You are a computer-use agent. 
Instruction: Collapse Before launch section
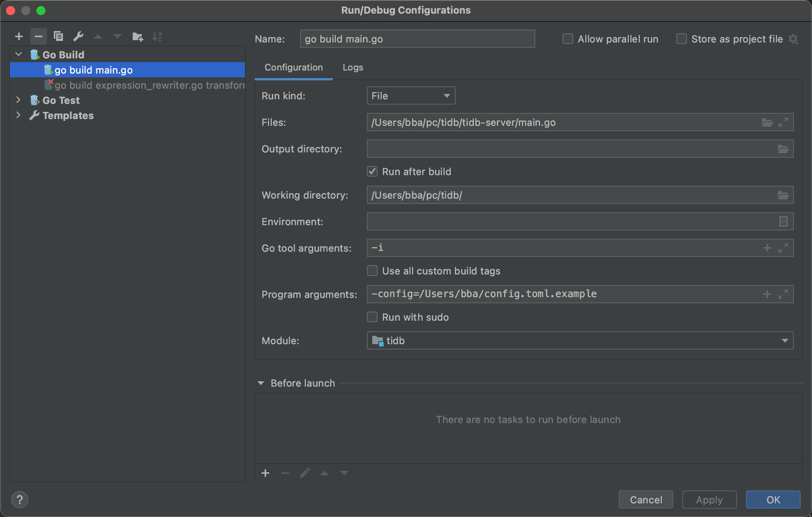point(261,383)
